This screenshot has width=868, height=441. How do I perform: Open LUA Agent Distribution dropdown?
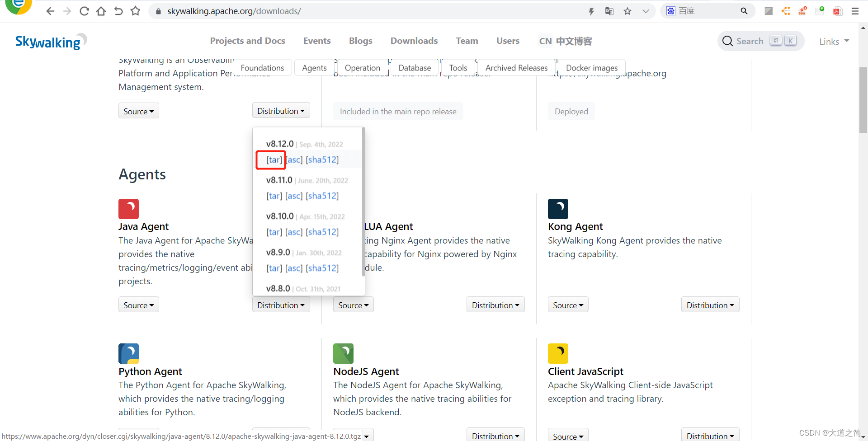point(495,305)
